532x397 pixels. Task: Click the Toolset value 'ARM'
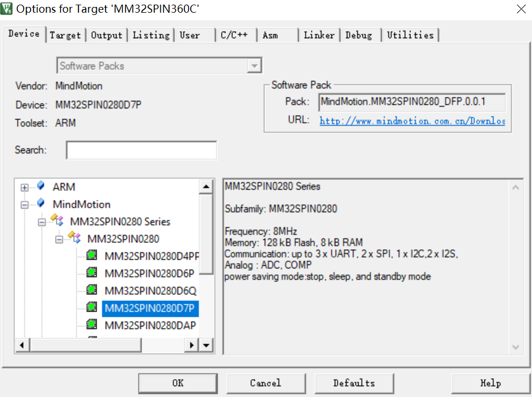pos(66,122)
